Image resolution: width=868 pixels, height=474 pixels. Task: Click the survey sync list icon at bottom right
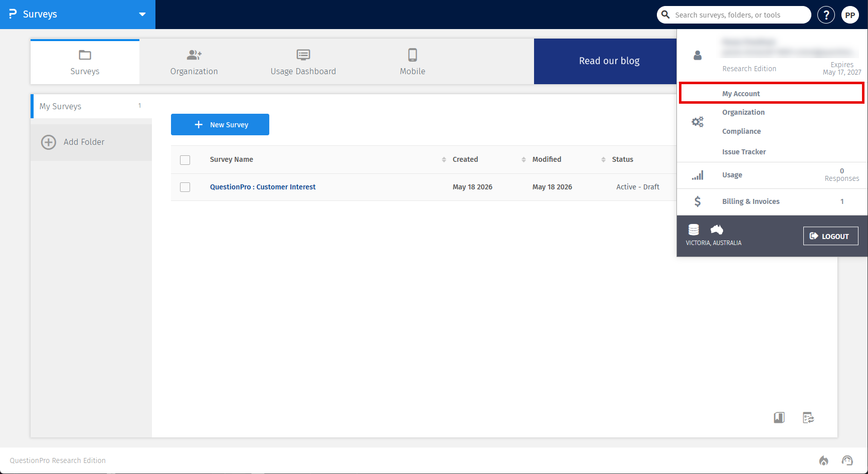coord(808,417)
